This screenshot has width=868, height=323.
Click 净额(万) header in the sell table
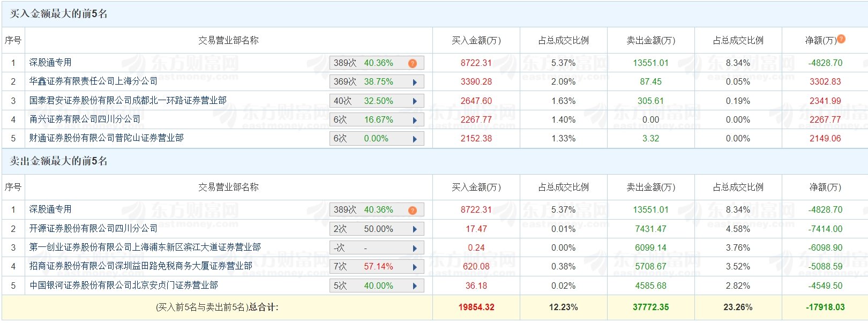pos(825,187)
